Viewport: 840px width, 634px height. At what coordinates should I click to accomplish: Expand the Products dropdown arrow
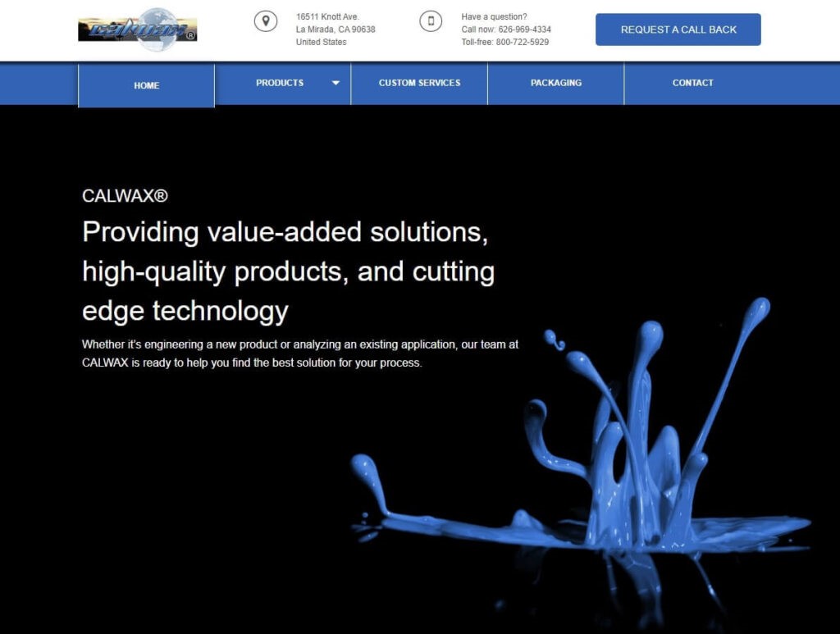(x=336, y=83)
